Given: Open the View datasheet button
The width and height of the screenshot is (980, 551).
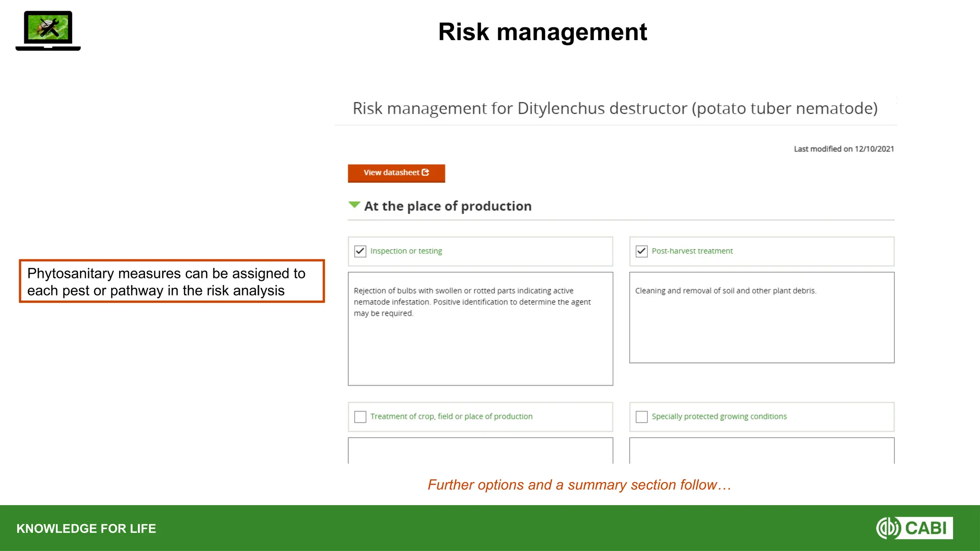Looking at the screenshot, I should point(391,173).
